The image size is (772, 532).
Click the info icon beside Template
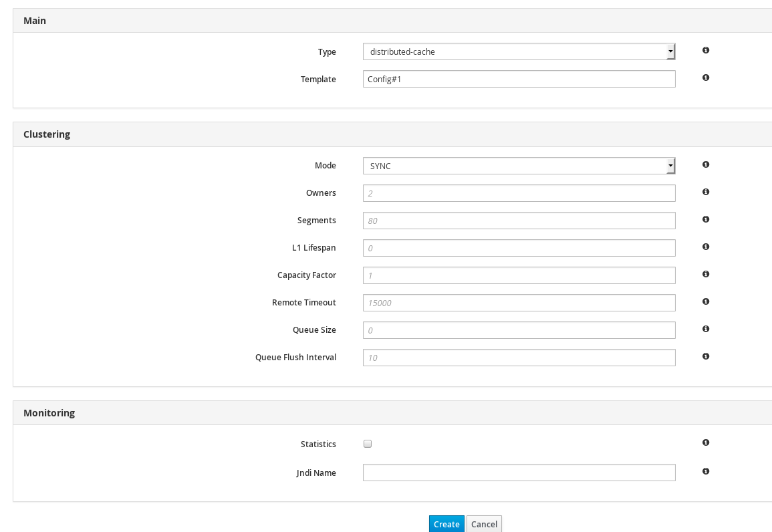706,78
